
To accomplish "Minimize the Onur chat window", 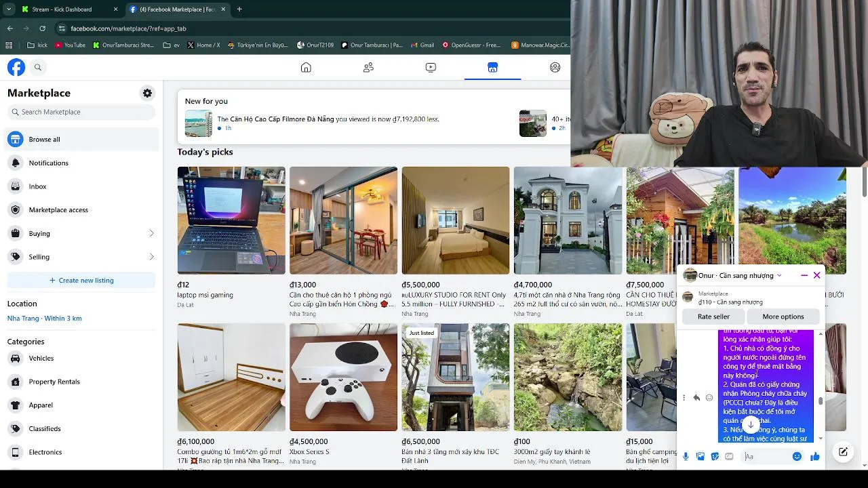I will [x=804, y=275].
